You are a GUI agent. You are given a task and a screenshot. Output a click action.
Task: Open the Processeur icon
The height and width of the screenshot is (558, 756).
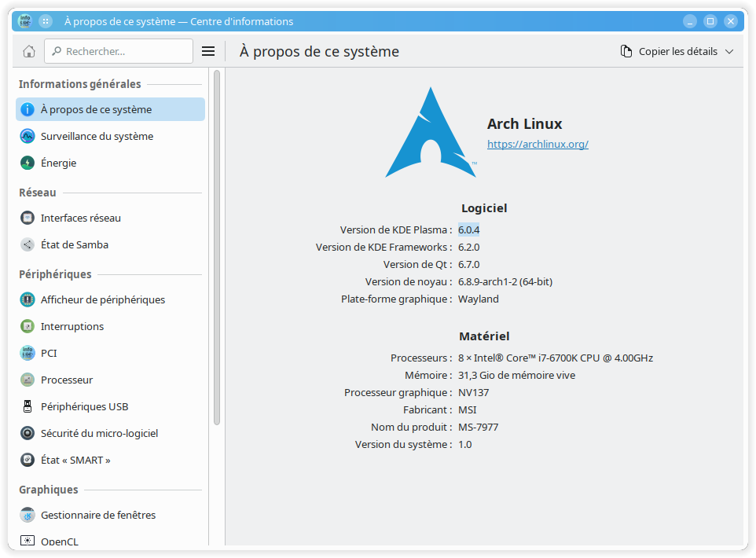28,380
